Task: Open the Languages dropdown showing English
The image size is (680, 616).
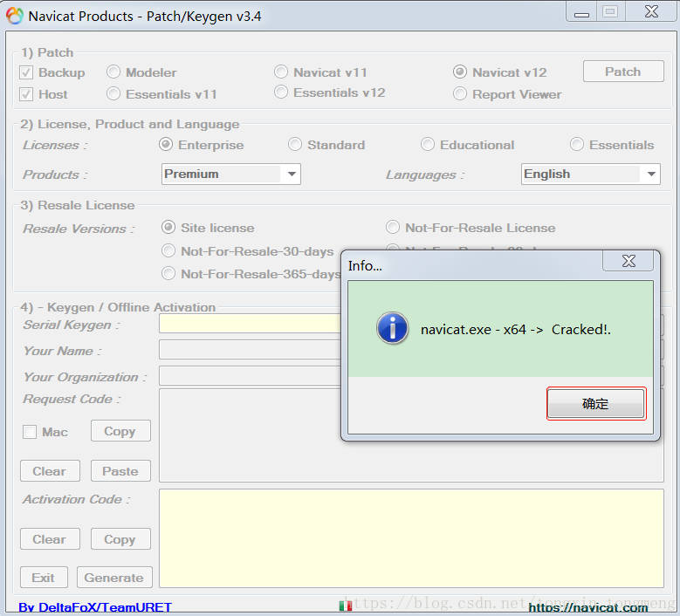Action: 591,174
